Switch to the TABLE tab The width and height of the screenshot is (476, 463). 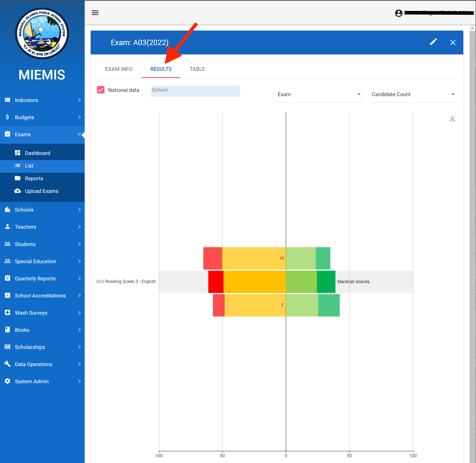[x=197, y=69]
